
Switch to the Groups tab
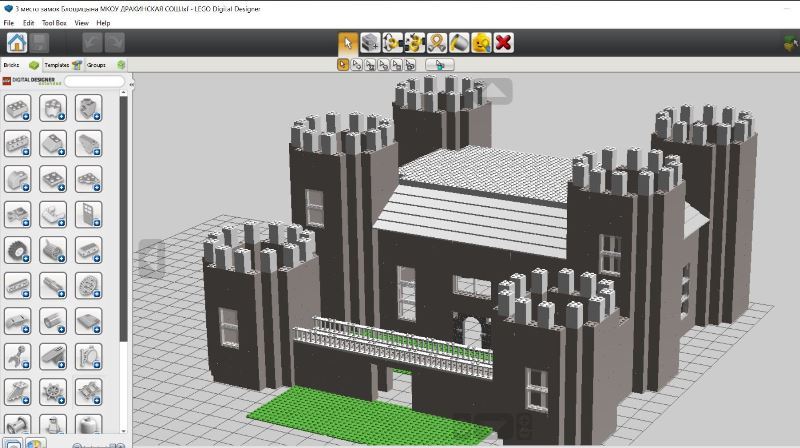[x=97, y=64]
